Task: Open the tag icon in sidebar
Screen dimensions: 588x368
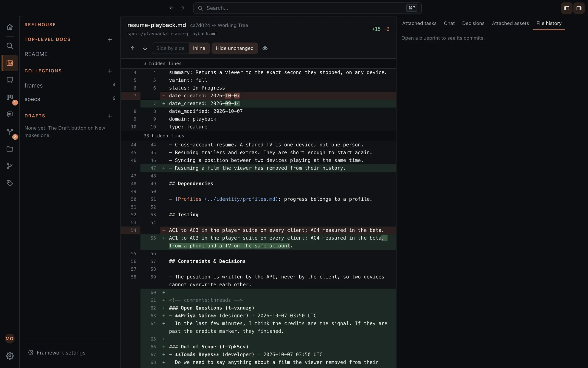Action: 10,183
